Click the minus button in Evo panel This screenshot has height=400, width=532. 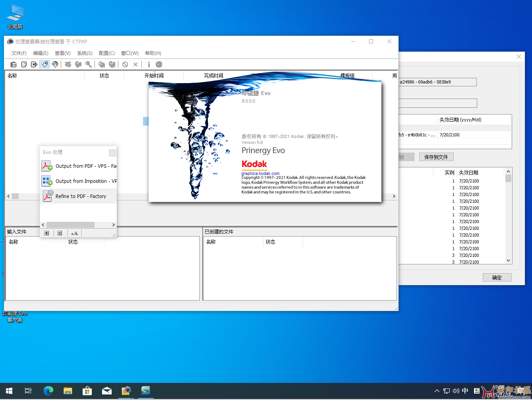click(60, 233)
